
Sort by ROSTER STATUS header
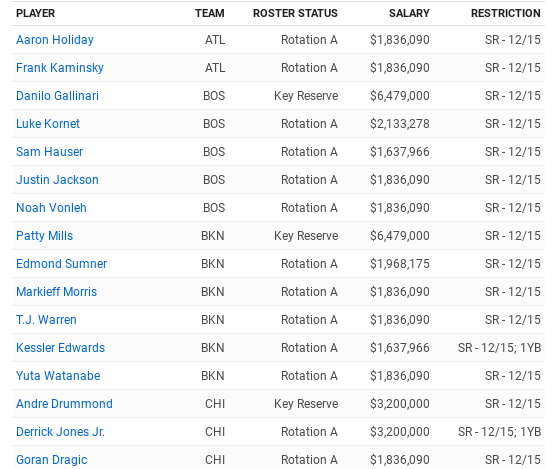click(295, 13)
